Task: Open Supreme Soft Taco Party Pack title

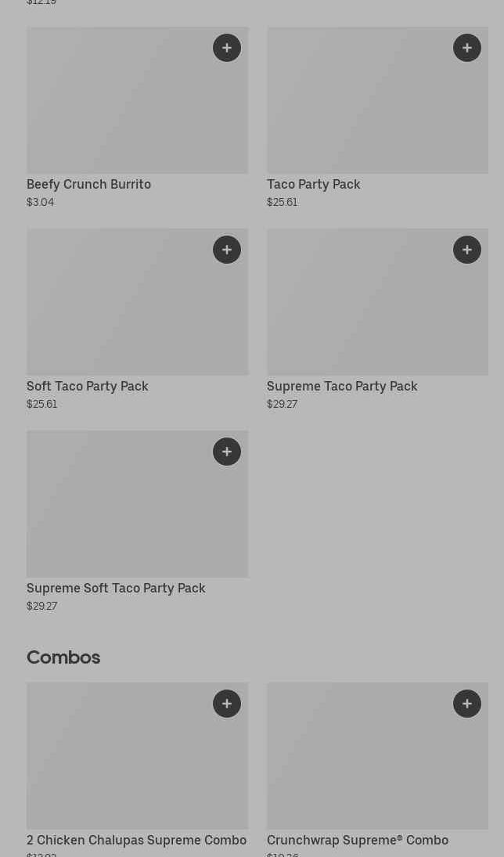Action: coord(116,589)
